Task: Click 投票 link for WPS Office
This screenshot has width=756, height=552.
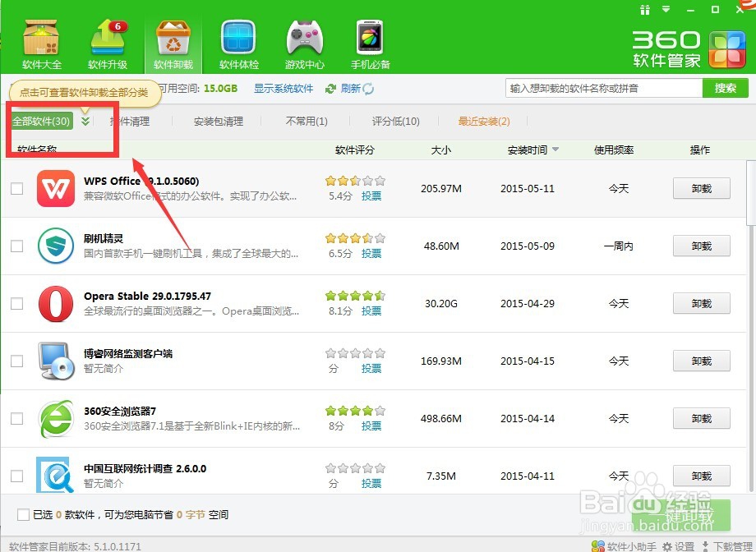Action: tap(371, 195)
